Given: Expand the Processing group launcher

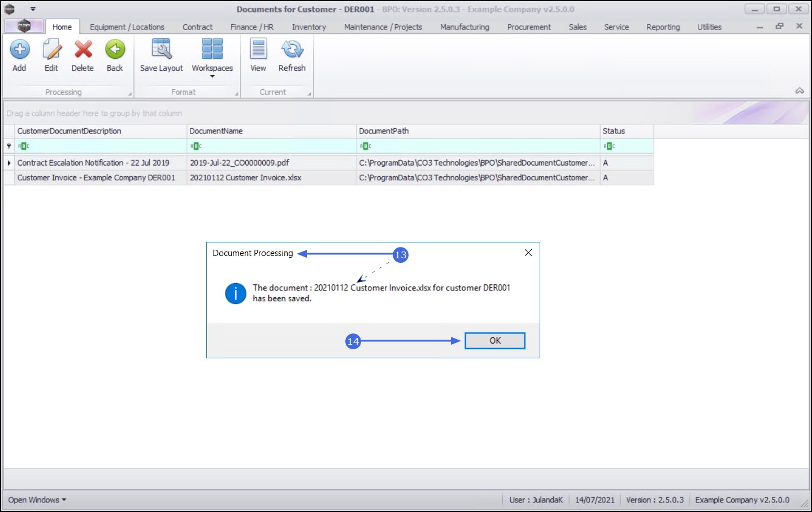Looking at the screenshot, I should (130, 94).
